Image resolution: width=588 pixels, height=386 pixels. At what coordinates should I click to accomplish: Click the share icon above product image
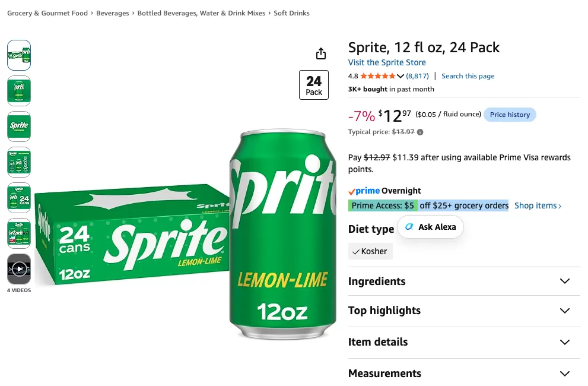coord(320,53)
